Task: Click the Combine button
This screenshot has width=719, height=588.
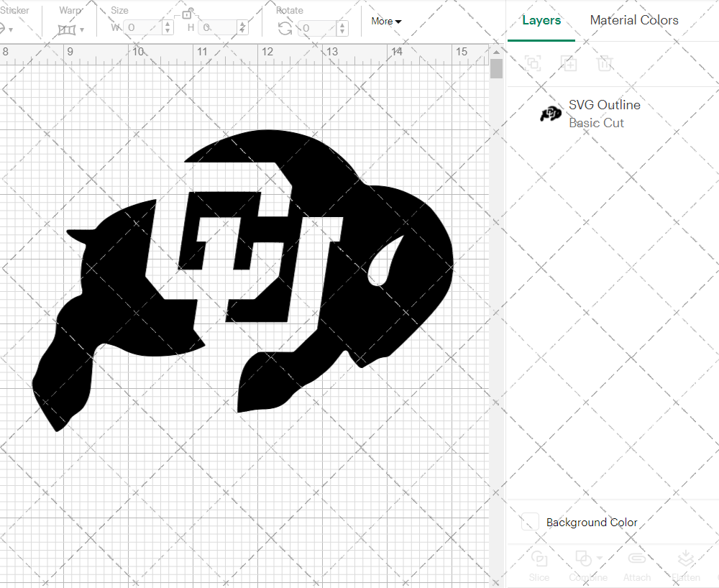Action: [x=588, y=566]
